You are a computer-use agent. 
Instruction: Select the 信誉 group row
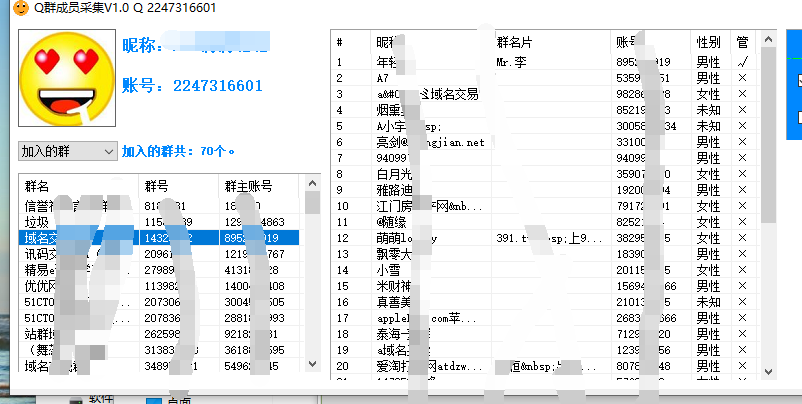pos(159,207)
